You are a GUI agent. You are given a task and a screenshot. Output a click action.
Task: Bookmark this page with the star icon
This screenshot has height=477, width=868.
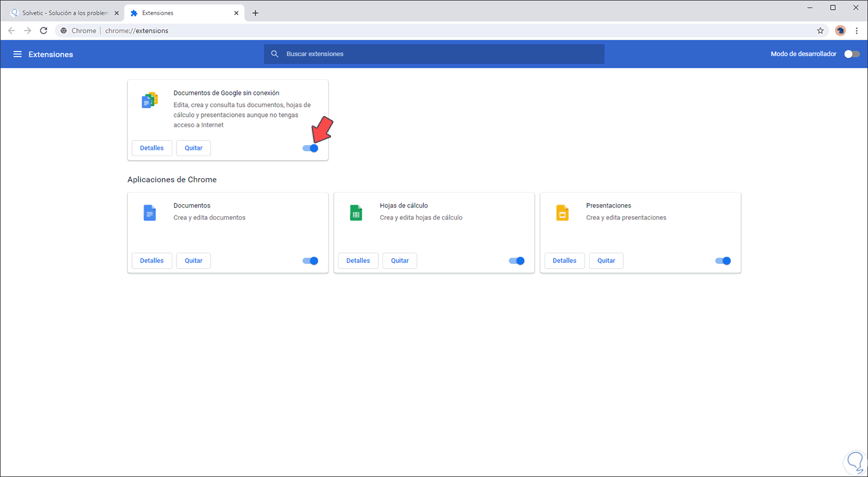coord(820,31)
